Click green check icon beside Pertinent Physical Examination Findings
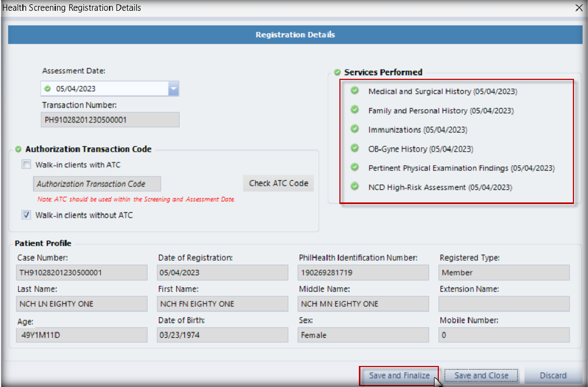 [355, 167]
